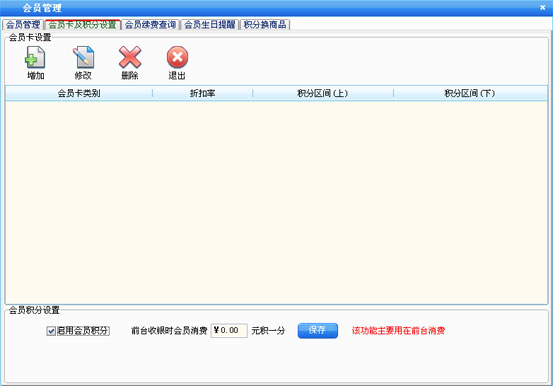Image resolution: width=553 pixels, height=386 pixels.
Task: Select the 积分换商品 tab
Action: 265,25
